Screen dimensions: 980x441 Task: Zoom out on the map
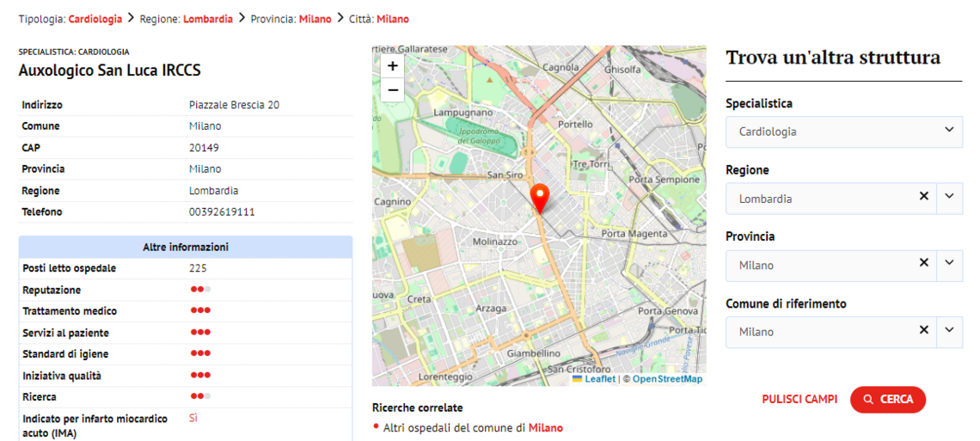tap(392, 89)
